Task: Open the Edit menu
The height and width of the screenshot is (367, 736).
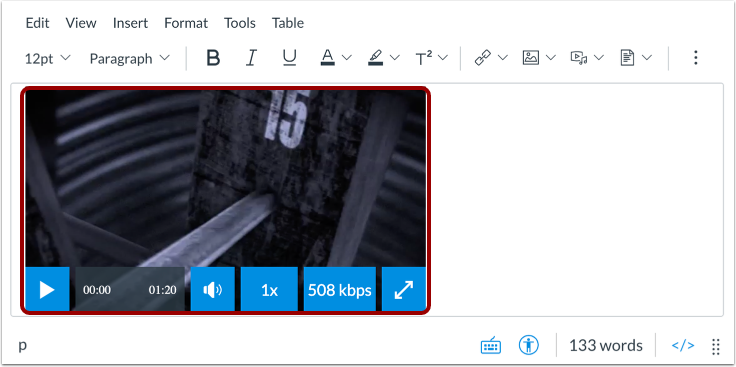Action: pos(37,23)
